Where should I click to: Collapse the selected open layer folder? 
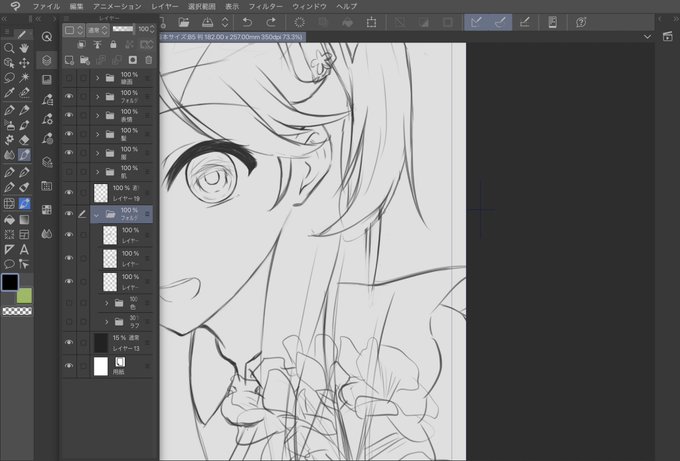[x=97, y=214]
